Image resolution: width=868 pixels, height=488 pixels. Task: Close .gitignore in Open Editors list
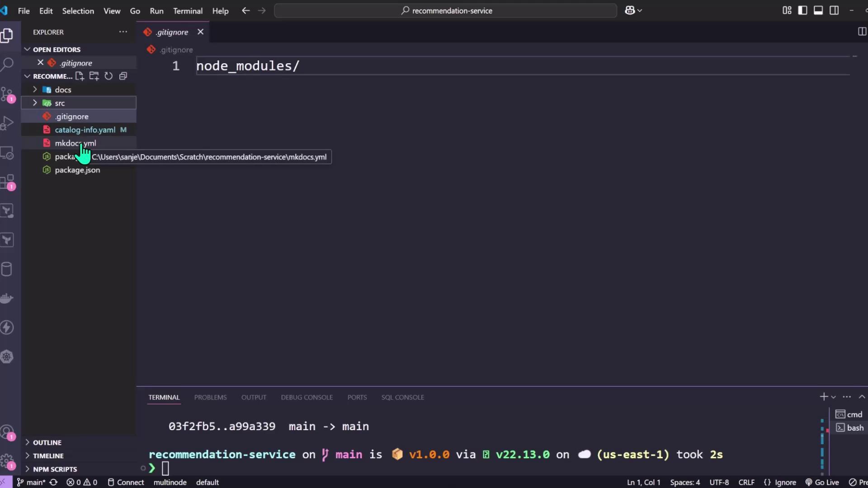pos(40,62)
